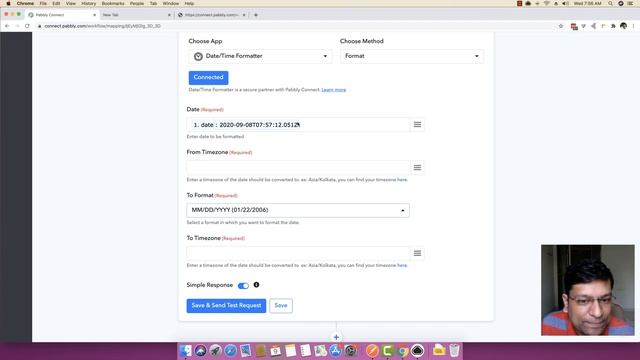Screen dimensions: 640x360
Task: Expand the Choose Method Format dropdown
Action: tap(412, 56)
